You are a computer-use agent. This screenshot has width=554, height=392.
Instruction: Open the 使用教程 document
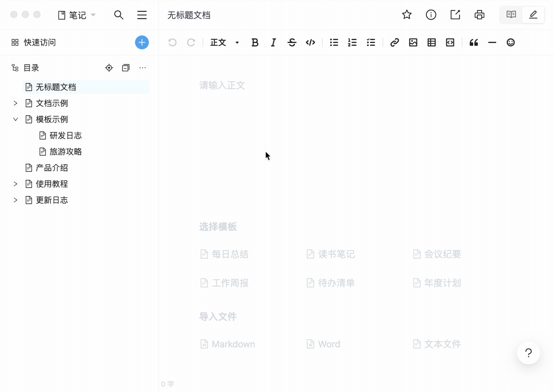click(x=52, y=184)
